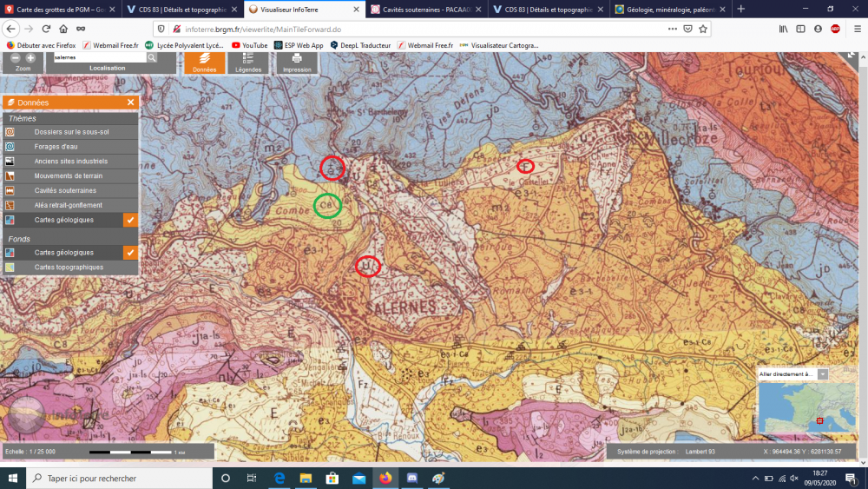Open the Légendes panel
The width and height of the screenshot is (868, 489).
click(x=249, y=63)
